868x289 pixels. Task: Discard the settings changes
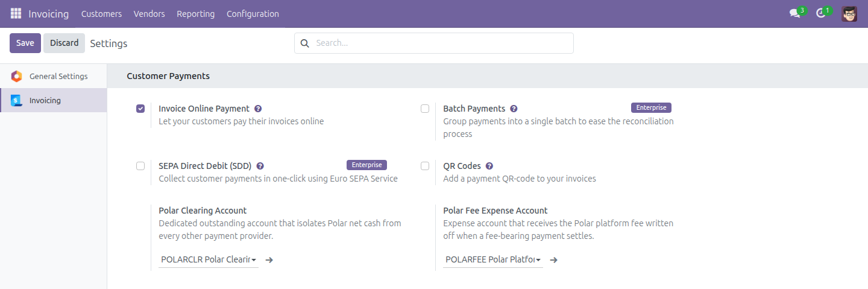[x=64, y=43]
